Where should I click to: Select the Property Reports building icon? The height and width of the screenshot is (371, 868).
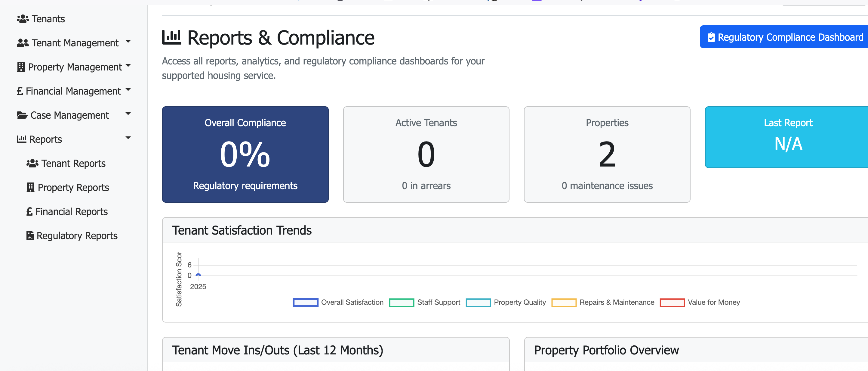30,187
